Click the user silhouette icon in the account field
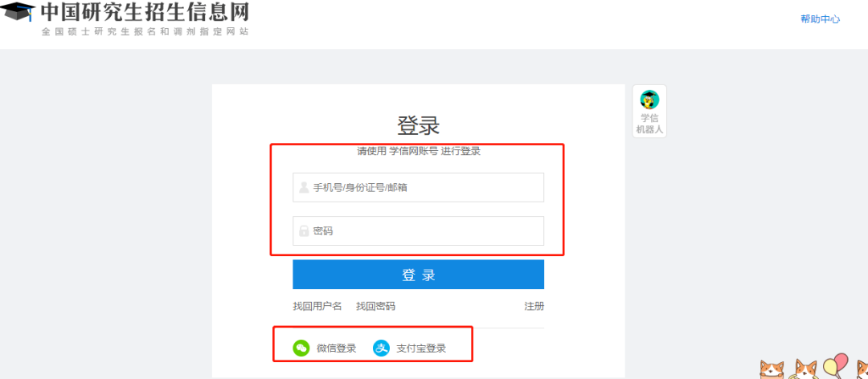868x379 pixels. click(304, 188)
